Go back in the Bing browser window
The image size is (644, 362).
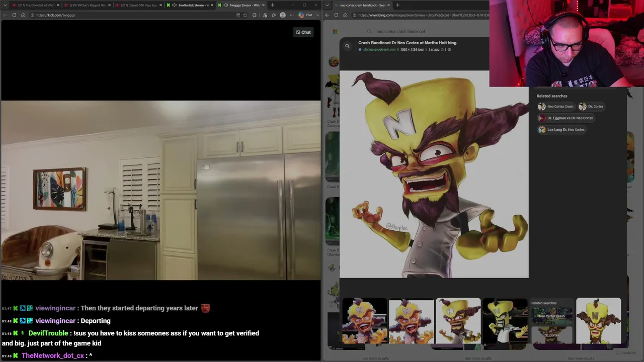pos(327,15)
